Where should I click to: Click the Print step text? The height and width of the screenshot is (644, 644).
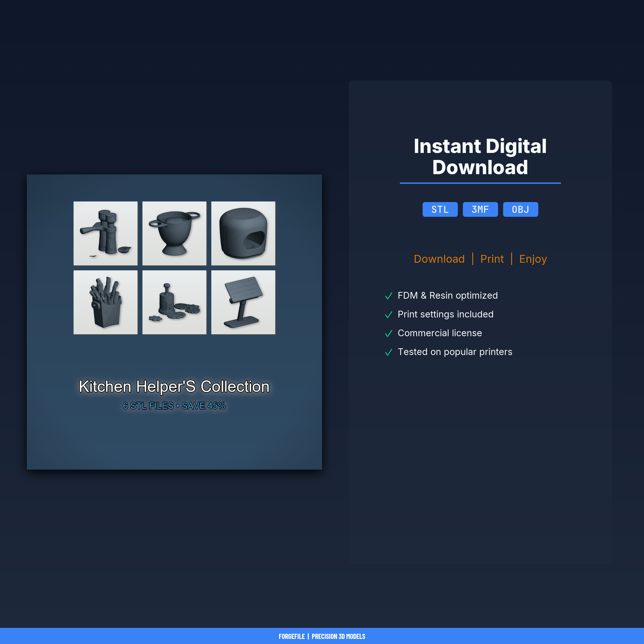pos(492,259)
